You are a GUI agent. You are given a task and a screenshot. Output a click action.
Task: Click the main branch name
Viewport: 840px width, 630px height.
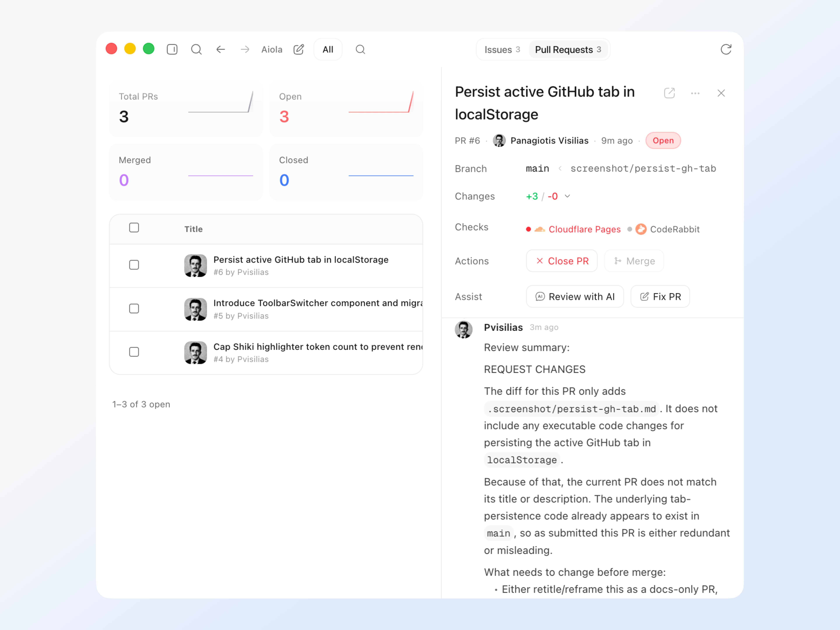(537, 169)
